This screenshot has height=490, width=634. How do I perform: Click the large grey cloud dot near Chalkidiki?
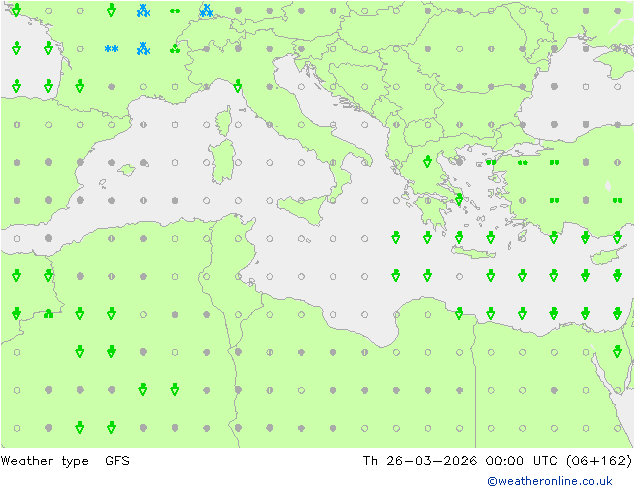[x=459, y=162]
